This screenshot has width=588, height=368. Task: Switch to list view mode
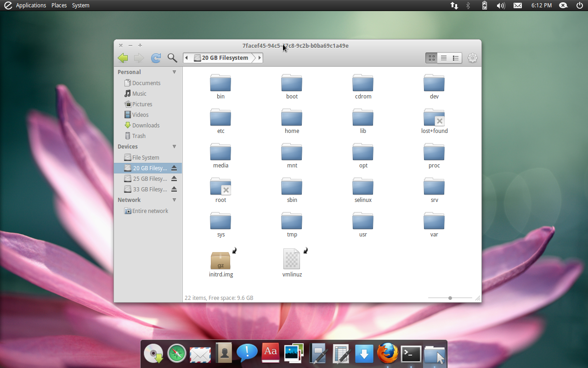click(444, 58)
